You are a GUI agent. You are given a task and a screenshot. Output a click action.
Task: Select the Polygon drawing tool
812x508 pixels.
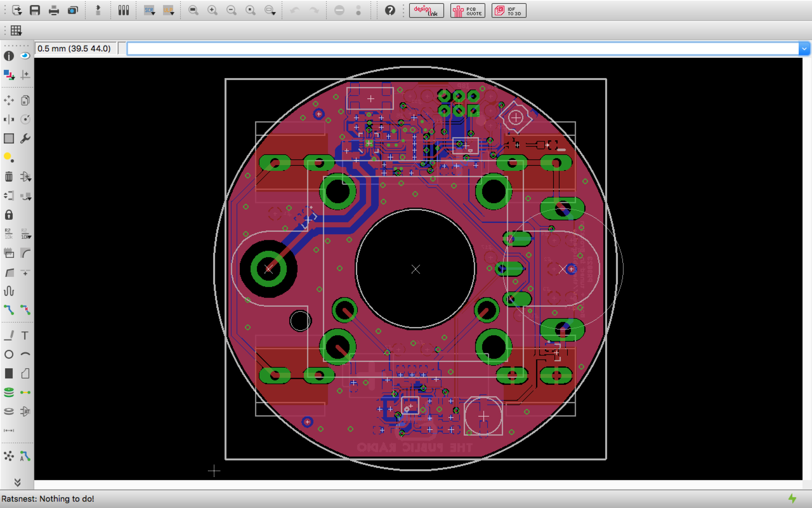pyautogui.click(x=25, y=373)
